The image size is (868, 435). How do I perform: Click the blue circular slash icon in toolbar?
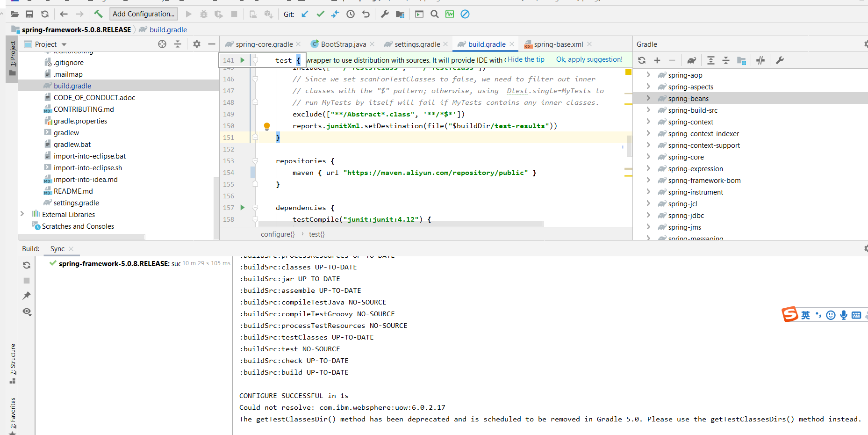[x=465, y=14]
